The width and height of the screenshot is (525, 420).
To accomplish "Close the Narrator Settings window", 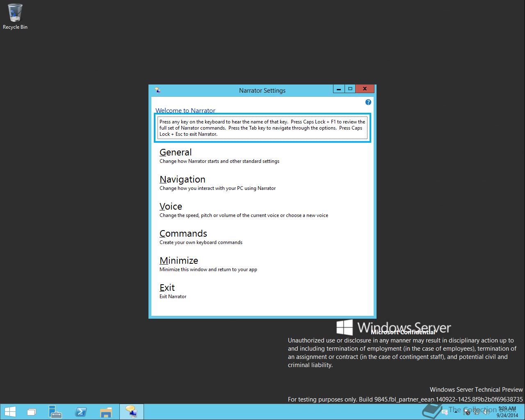I will click(x=365, y=89).
